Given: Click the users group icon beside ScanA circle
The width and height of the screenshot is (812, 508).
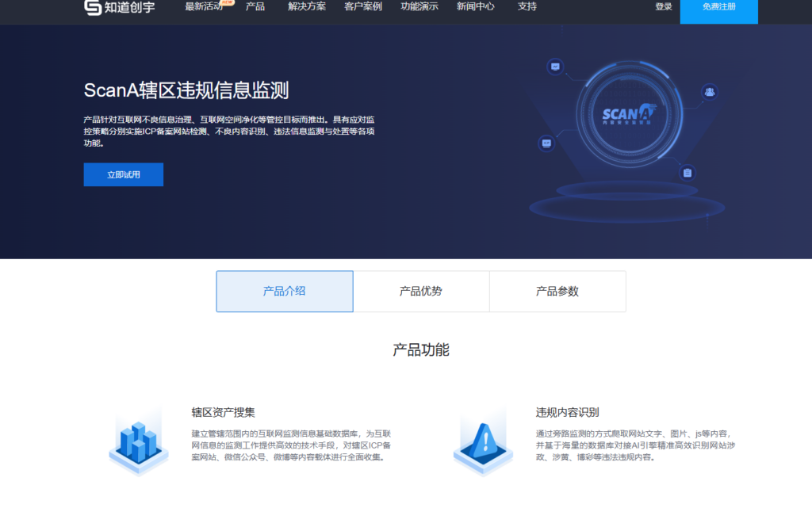Looking at the screenshot, I should click(x=709, y=91).
